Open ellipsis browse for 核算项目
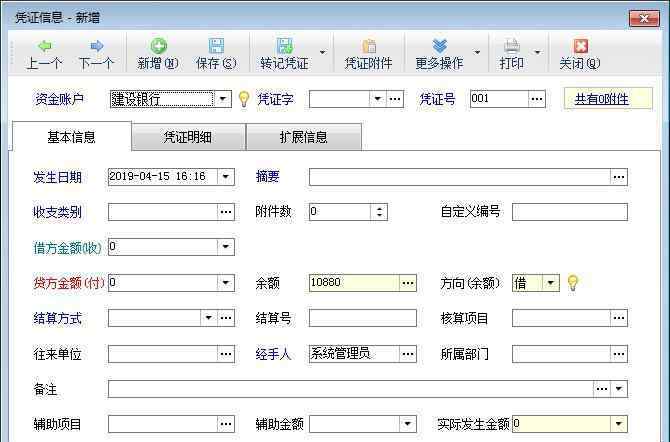 (619, 318)
